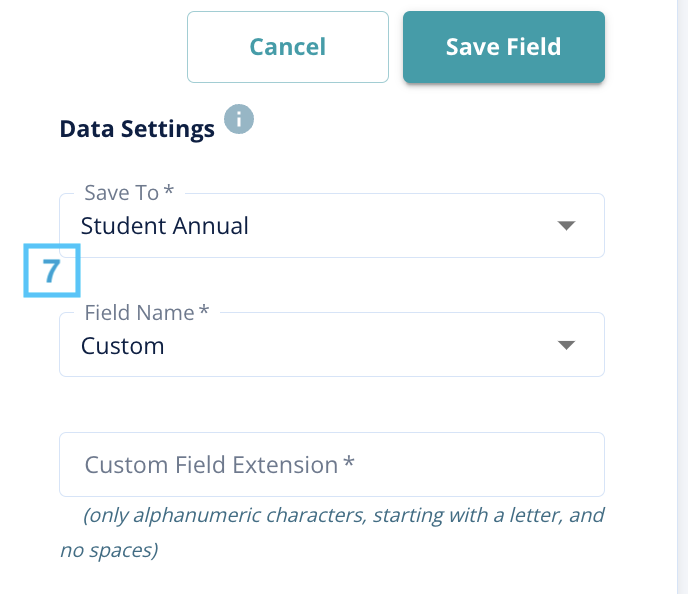Click the blue step 7 marker
Viewport: 688px width, 594px height.
click(52, 271)
